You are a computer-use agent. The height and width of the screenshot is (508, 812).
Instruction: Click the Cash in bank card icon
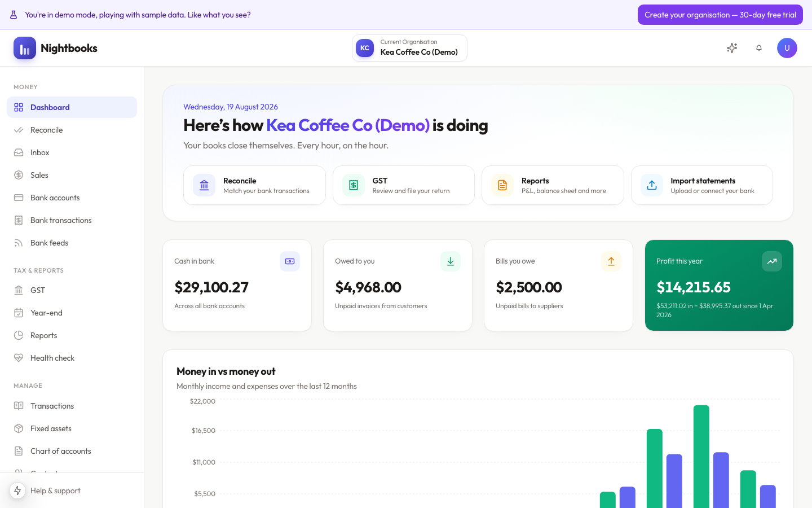[x=290, y=261]
